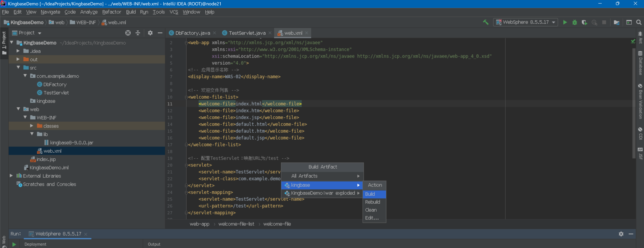
Task: Open the WebSphere 8.5.5.17 run configuration dropdown
Action: (526, 22)
